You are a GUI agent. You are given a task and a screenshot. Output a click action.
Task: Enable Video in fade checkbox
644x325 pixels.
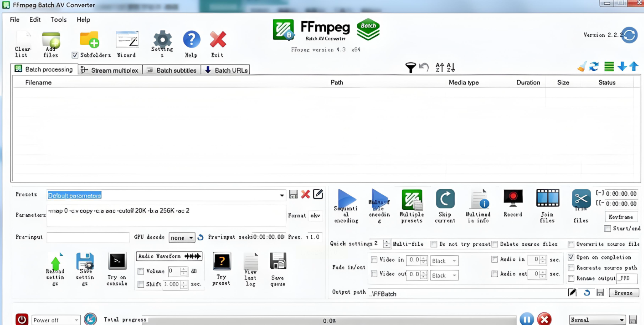pos(374,260)
